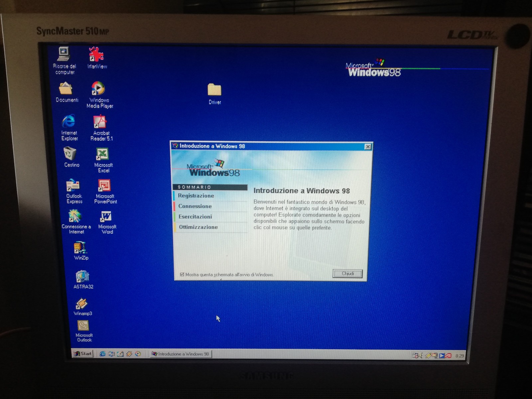Launch Microsoft PowerPoint shortcut
Screen dimensions: 532x399
pyautogui.click(x=105, y=191)
